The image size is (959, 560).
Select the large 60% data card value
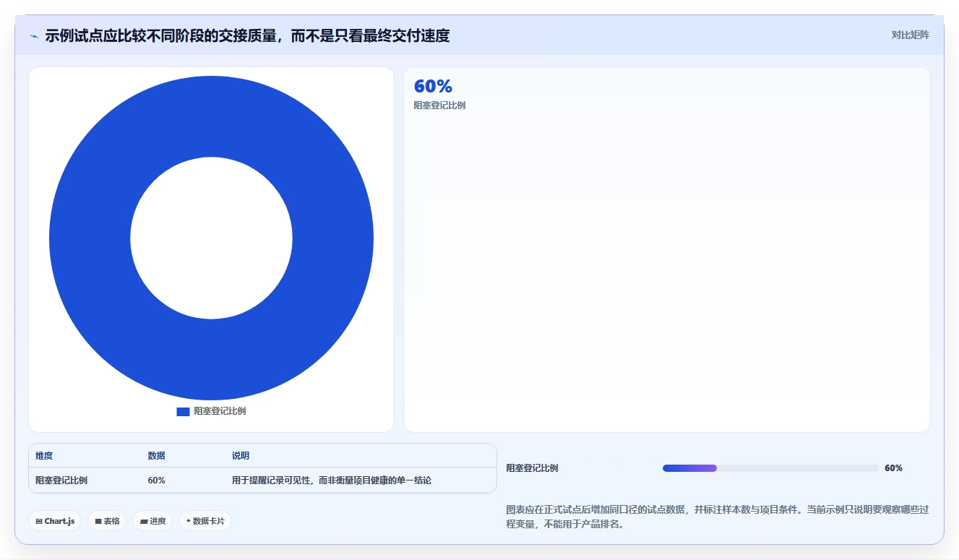[433, 86]
